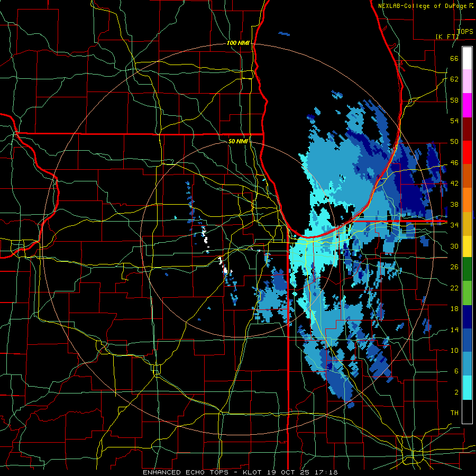
Task: Click the legend value '26'
Action: click(x=454, y=267)
